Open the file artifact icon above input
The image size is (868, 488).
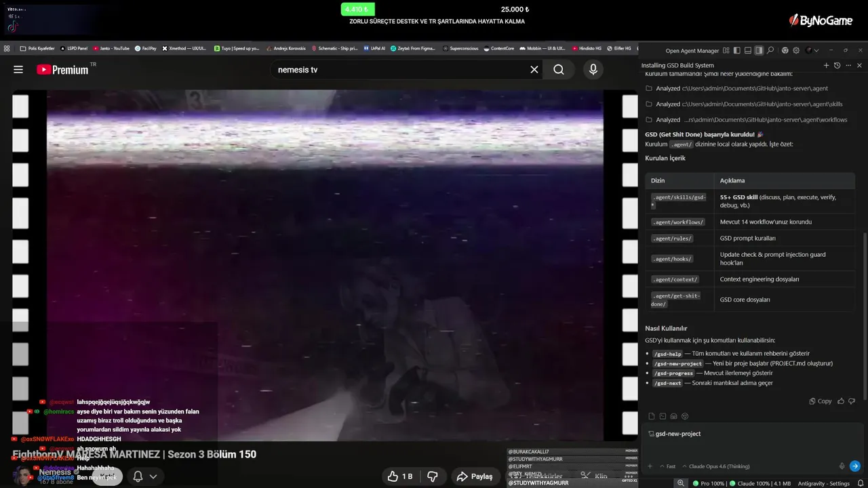coord(652,416)
